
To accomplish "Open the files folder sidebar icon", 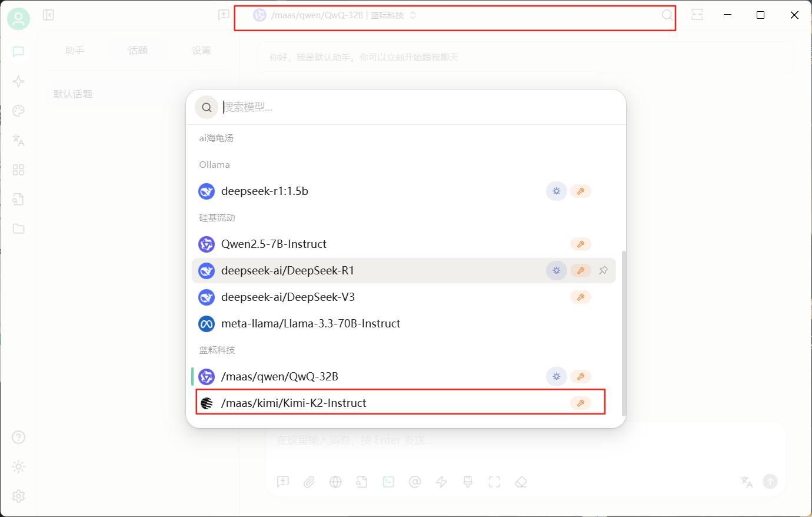I will point(18,228).
